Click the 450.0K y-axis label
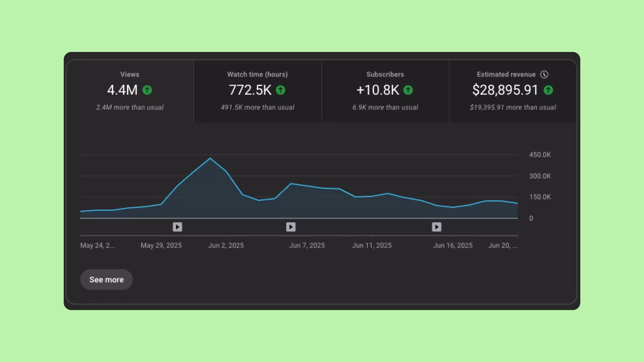This screenshot has height=362, width=644. (x=540, y=155)
